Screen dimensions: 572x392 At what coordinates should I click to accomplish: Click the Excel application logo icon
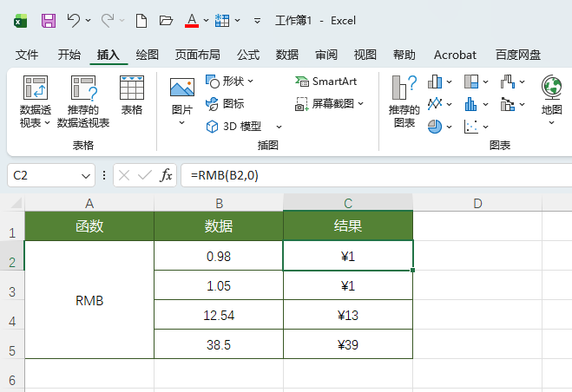[21, 21]
